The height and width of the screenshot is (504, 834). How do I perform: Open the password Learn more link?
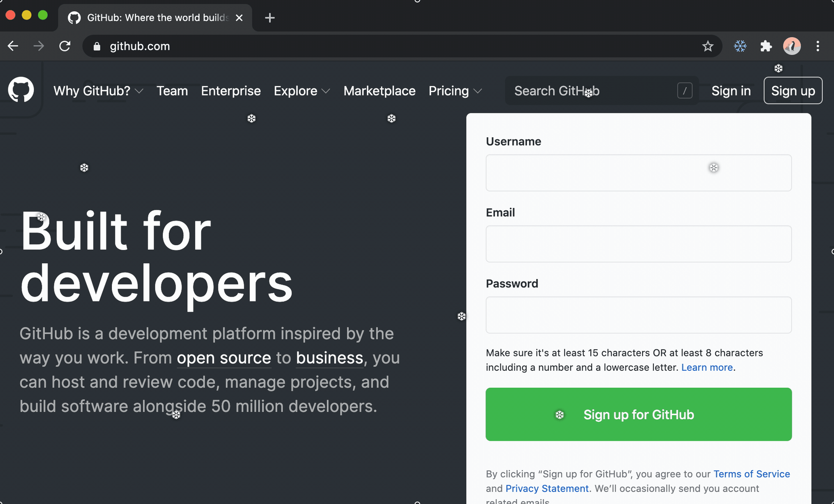(x=707, y=367)
